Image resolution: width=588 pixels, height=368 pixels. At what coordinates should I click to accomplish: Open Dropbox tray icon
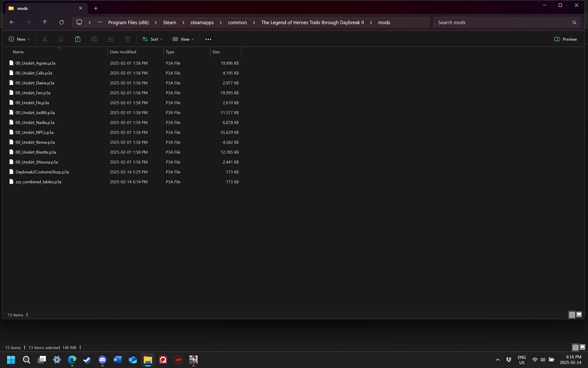(509, 360)
